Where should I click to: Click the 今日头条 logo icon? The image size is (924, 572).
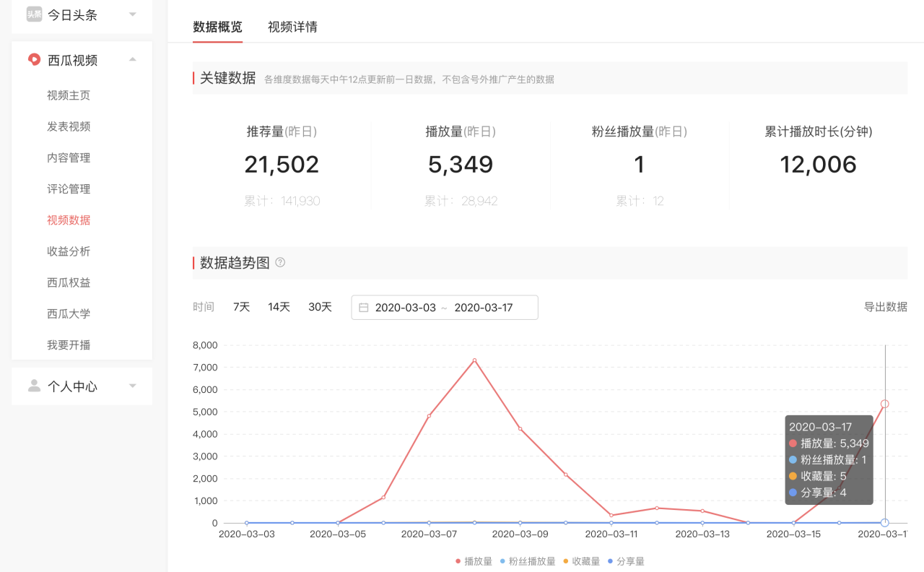pyautogui.click(x=33, y=13)
